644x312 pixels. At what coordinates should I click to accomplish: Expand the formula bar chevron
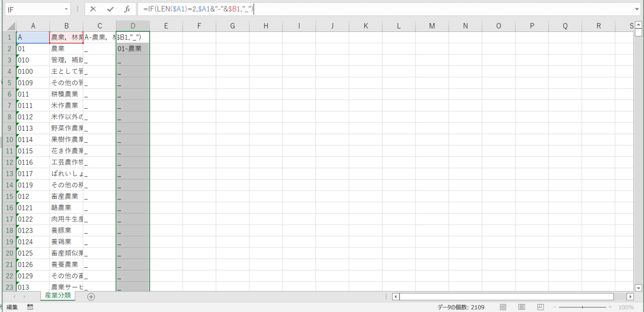coord(637,8)
